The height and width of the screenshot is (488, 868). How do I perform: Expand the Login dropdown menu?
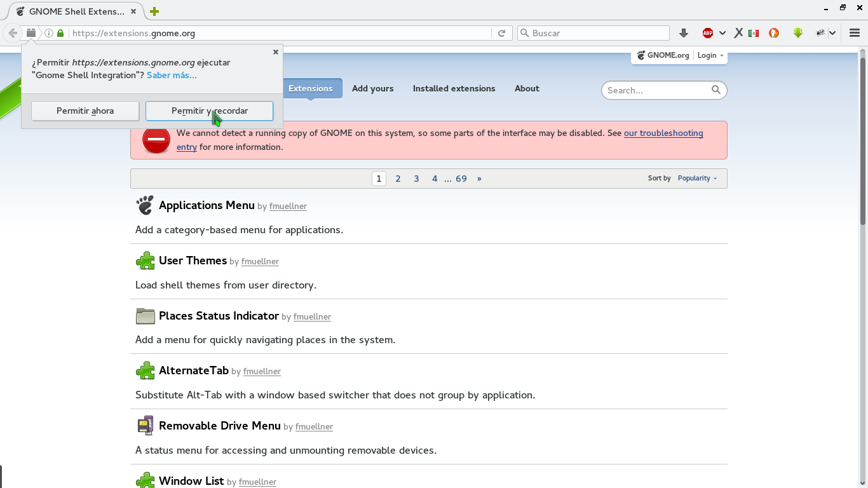710,55
